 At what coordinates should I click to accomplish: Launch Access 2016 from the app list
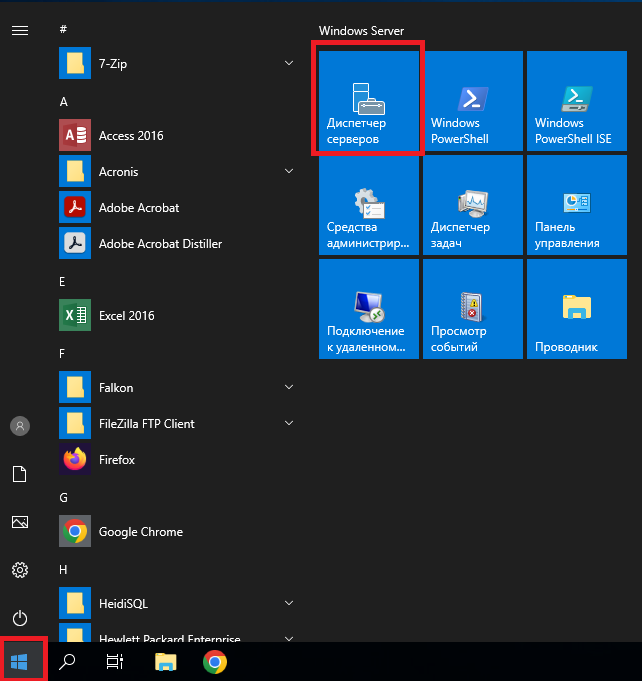130,136
